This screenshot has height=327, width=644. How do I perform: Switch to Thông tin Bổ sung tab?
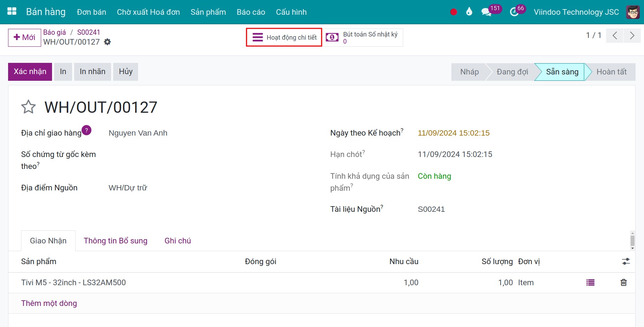coord(115,241)
